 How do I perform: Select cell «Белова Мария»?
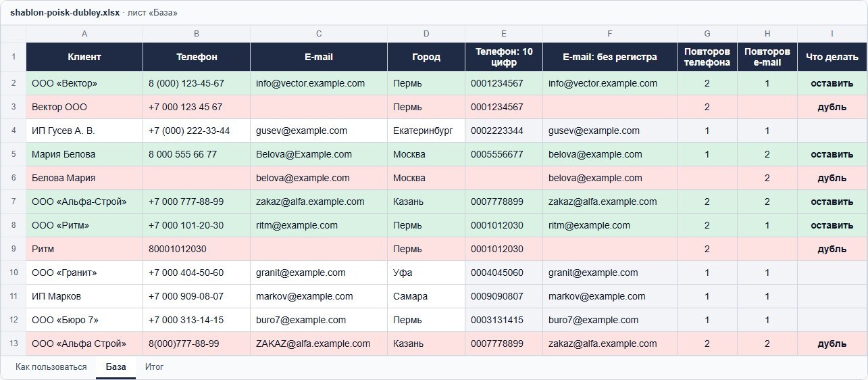(x=84, y=178)
